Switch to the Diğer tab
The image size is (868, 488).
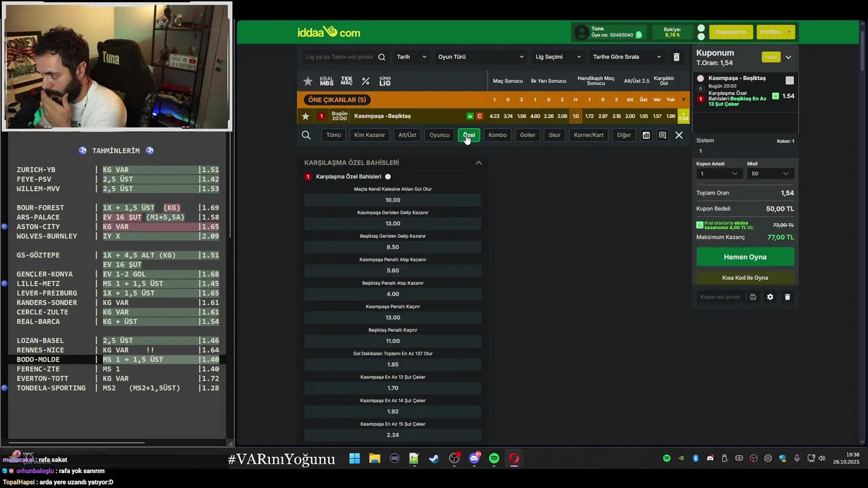click(624, 136)
